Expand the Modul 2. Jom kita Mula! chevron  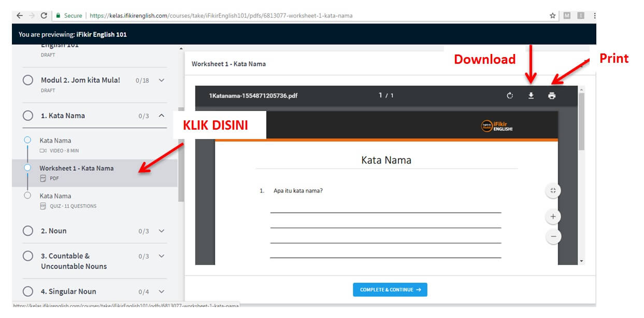click(x=162, y=80)
